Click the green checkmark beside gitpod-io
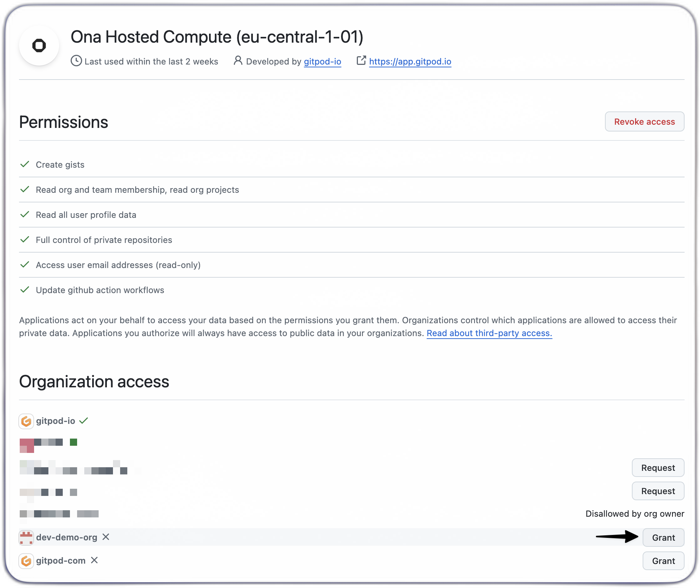 [x=84, y=421]
